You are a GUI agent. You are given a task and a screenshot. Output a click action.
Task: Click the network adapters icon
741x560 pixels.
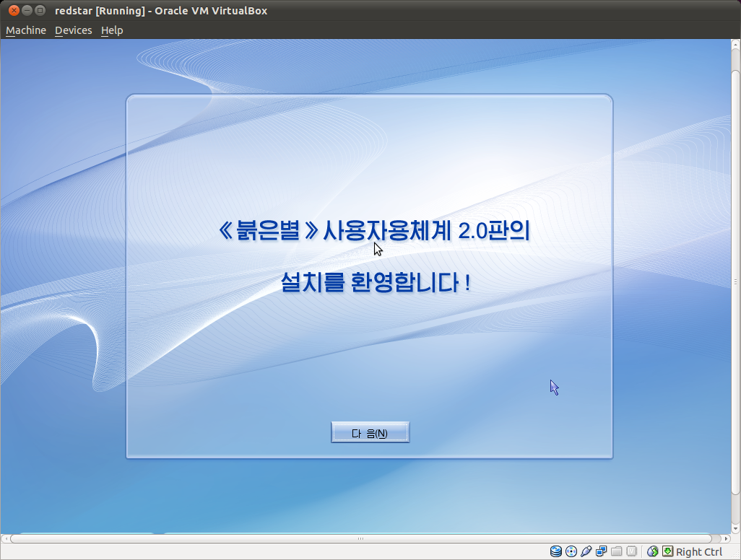(601, 551)
